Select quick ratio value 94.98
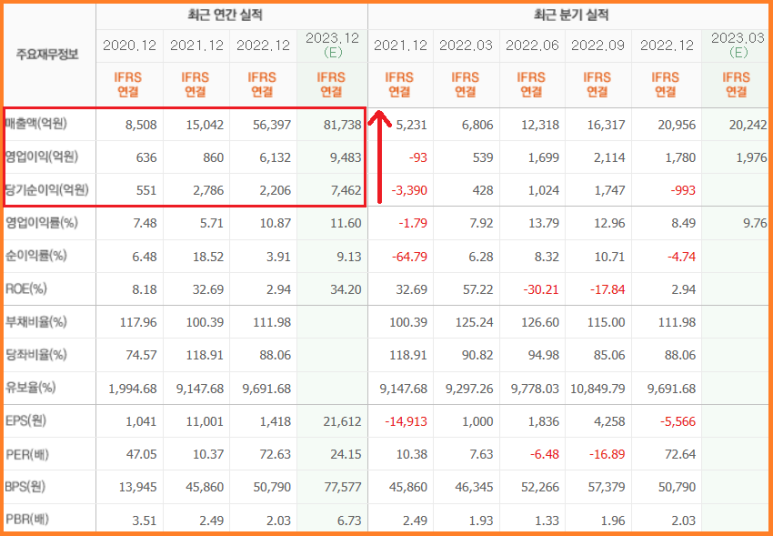The height and width of the screenshot is (536, 773). 546,355
